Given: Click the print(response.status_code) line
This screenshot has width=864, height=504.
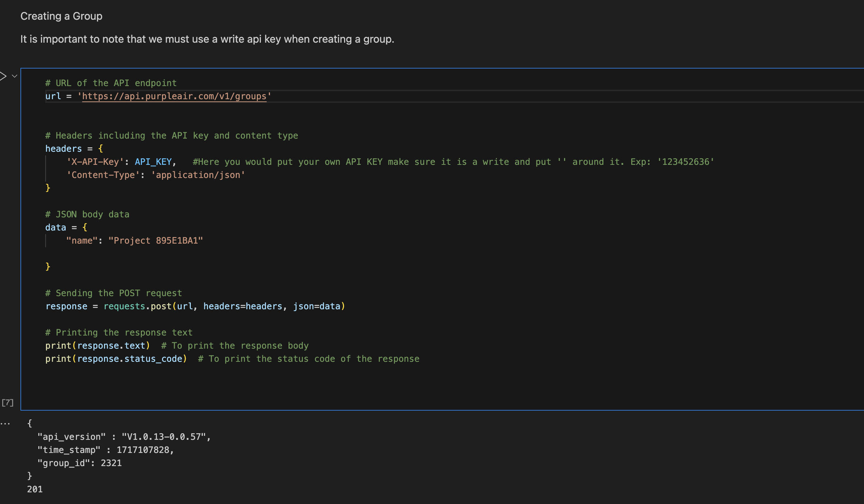Looking at the screenshot, I should 116,359.
